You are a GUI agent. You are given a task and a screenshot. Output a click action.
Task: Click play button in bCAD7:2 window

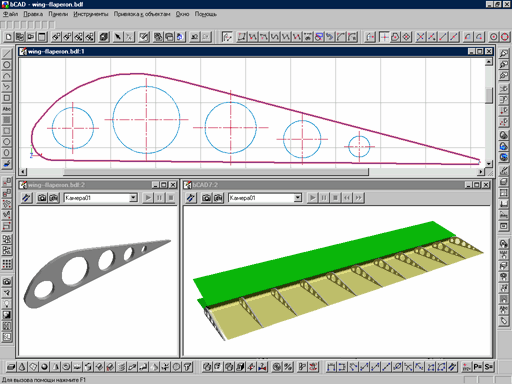[312, 198]
